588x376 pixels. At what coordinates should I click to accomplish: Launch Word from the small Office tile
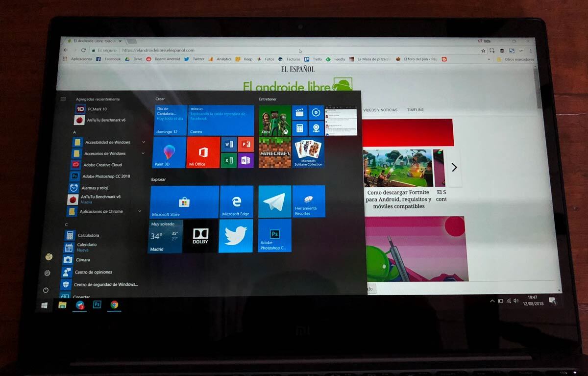[x=229, y=145]
